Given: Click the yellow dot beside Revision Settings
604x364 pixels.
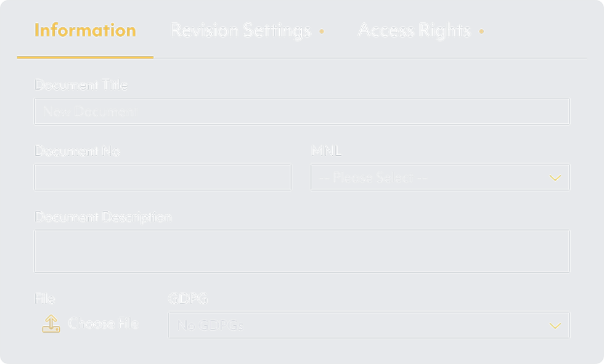Looking at the screenshot, I should click(x=322, y=31).
